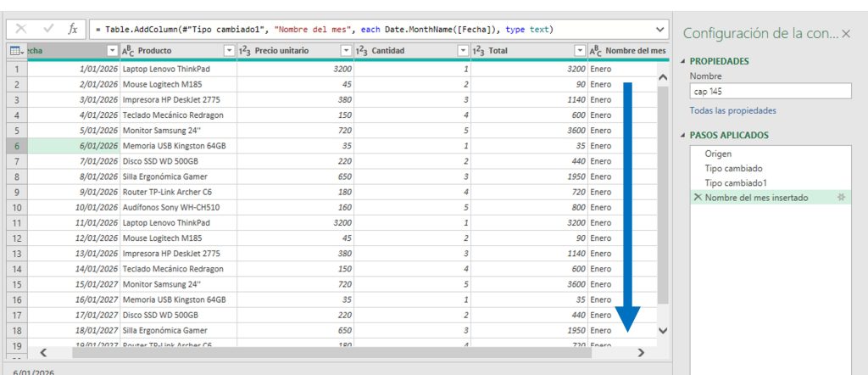The image size is (868, 375).
Task: Click horizontal scrollbar right arrow
Action: click(x=641, y=352)
